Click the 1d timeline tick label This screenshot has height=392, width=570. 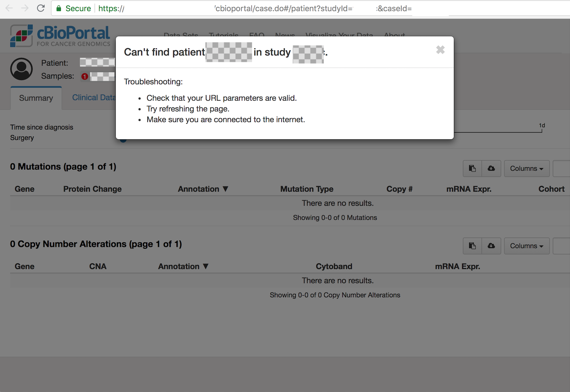[542, 125]
